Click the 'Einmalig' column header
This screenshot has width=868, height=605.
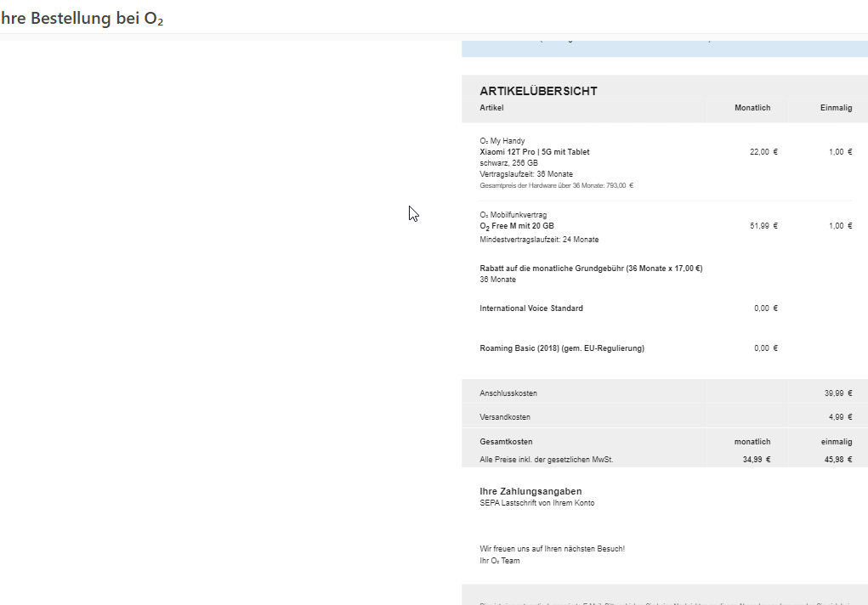tap(836, 108)
